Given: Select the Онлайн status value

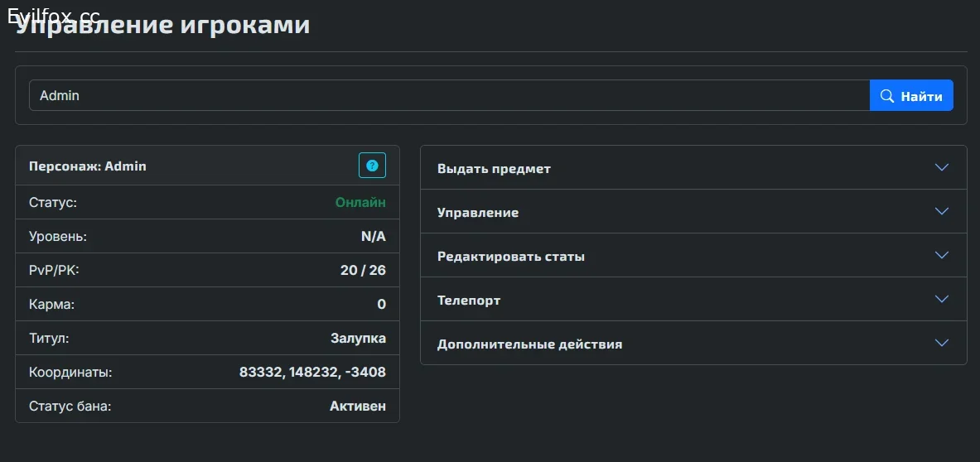Looking at the screenshot, I should tap(360, 202).
